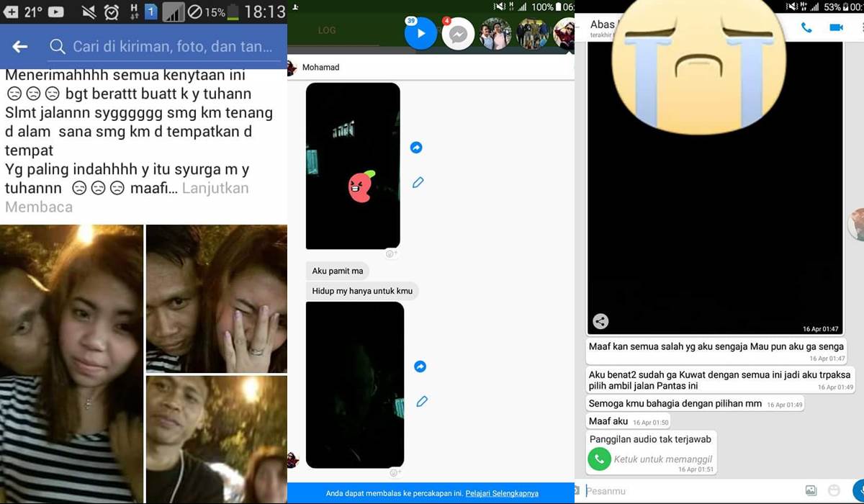Click the magnifier search icon
Image resolution: width=864 pixels, height=504 pixels.
58,47
